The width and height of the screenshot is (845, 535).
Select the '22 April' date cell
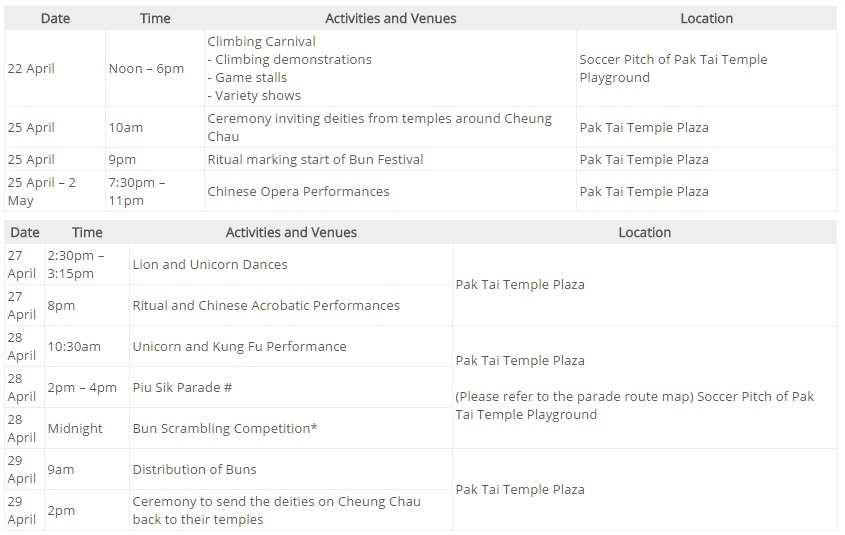(31, 68)
